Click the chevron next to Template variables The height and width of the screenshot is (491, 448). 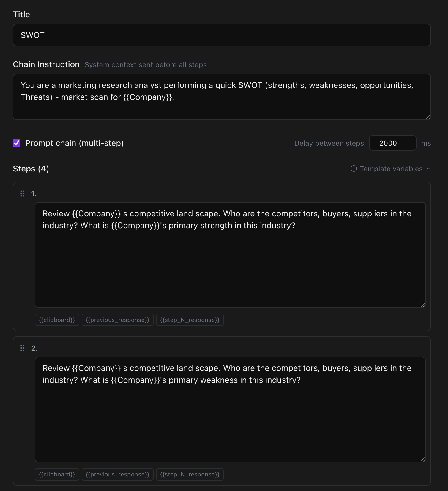tap(428, 169)
